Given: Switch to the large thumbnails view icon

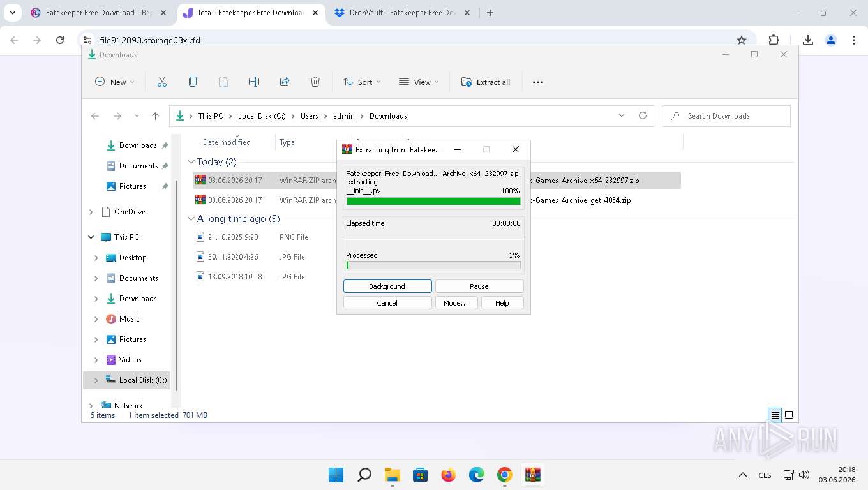Looking at the screenshot, I should pyautogui.click(x=789, y=415).
